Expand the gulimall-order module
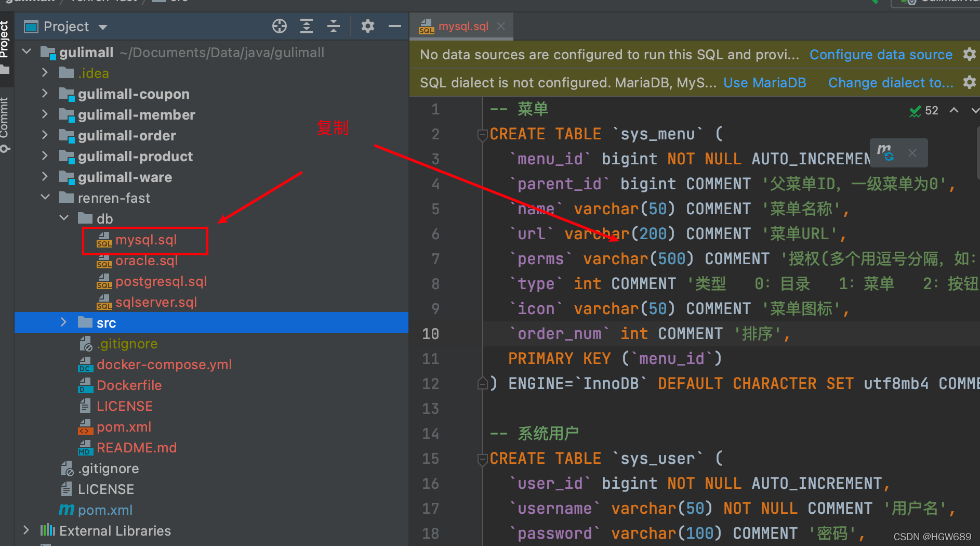The height and width of the screenshot is (546, 980). click(x=45, y=135)
